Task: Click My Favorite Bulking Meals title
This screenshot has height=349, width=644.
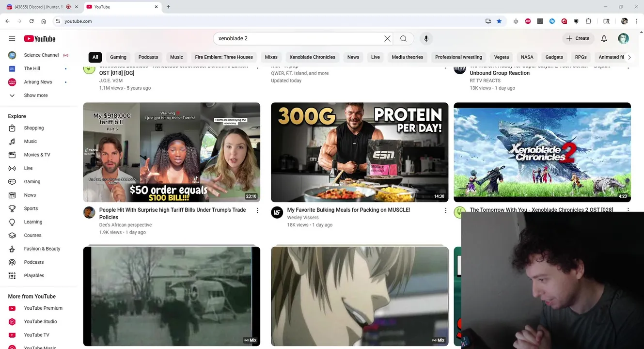Action: pyautogui.click(x=348, y=210)
